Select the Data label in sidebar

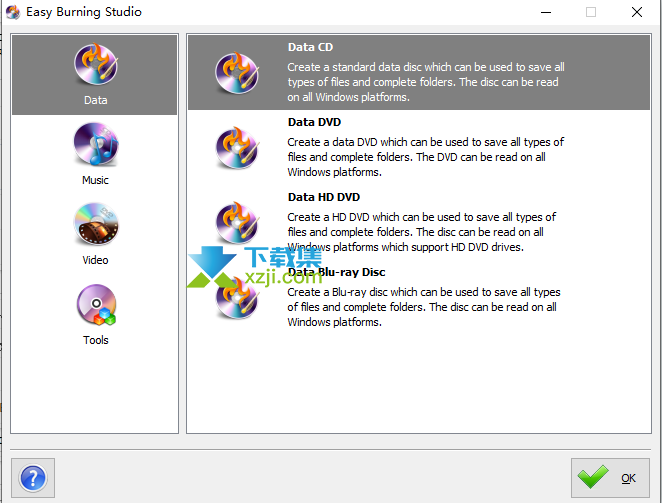[x=95, y=100]
